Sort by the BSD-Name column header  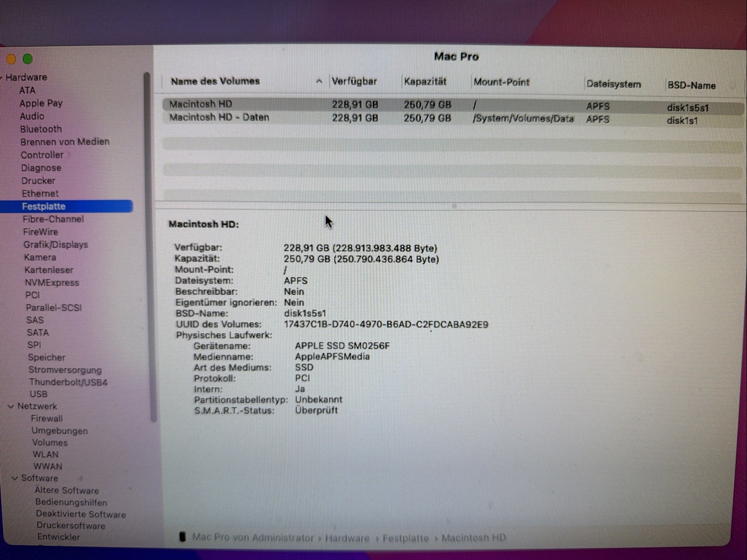click(691, 85)
